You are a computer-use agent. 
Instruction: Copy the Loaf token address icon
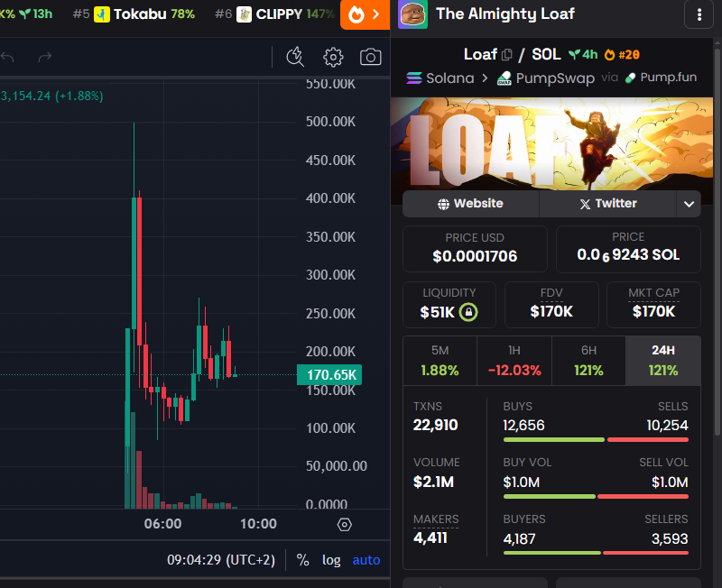[506, 55]
